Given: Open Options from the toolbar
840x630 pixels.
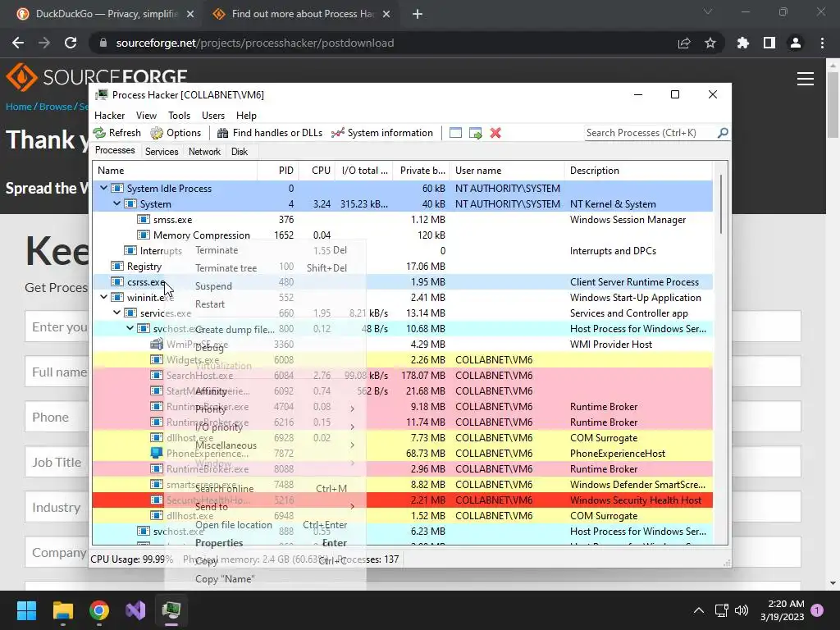Looking at the screenshot, I should (176, 133).
